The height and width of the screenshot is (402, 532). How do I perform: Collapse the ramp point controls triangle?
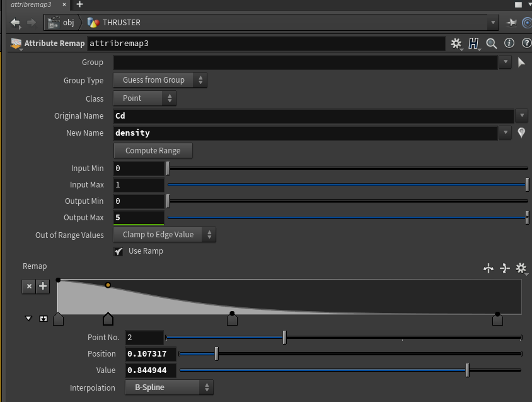coord(28,319)
